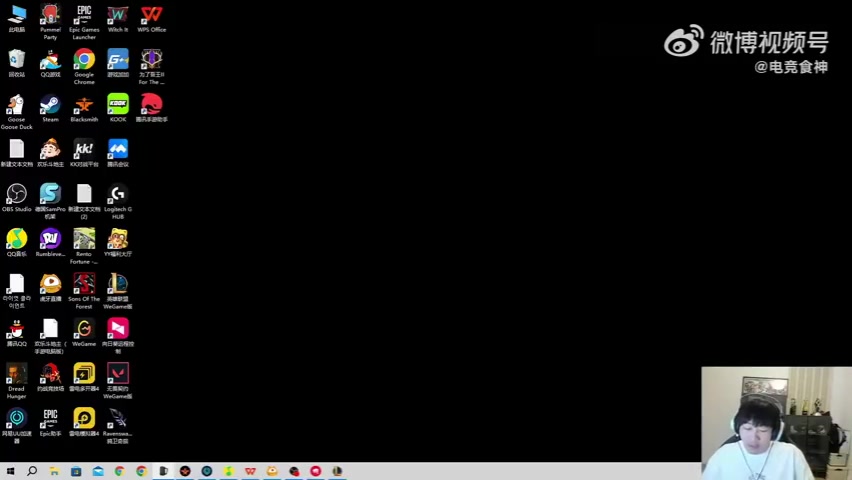Open File Explorer from the taskbar
The height and width of the screenshot is (480, 852).
point(54,471)
